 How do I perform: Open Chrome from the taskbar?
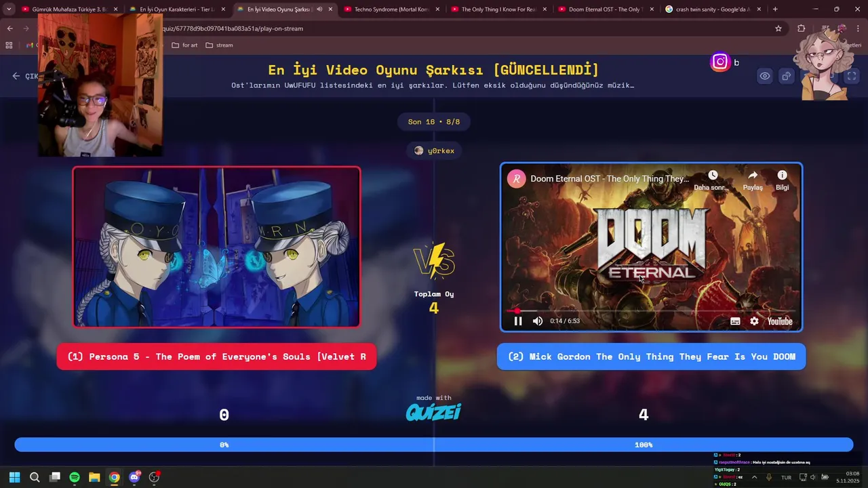115,477
